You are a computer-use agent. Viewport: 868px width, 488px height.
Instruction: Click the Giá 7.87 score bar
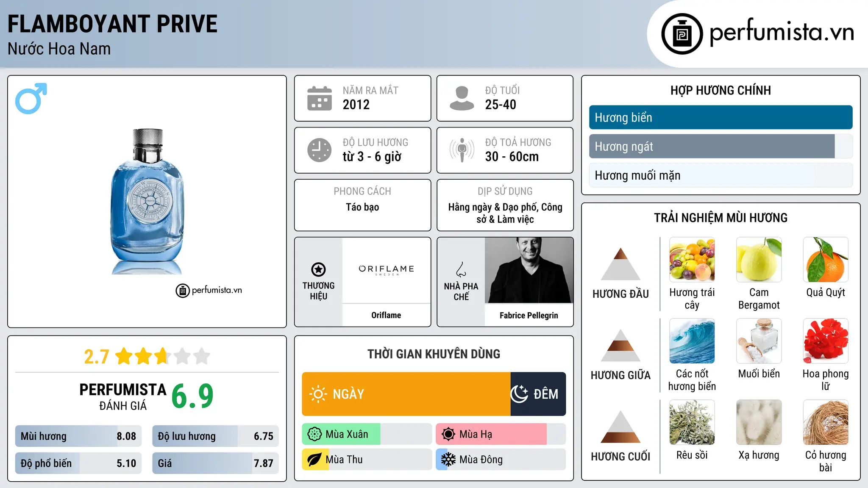pyautogui.click(x=215, y=463)
